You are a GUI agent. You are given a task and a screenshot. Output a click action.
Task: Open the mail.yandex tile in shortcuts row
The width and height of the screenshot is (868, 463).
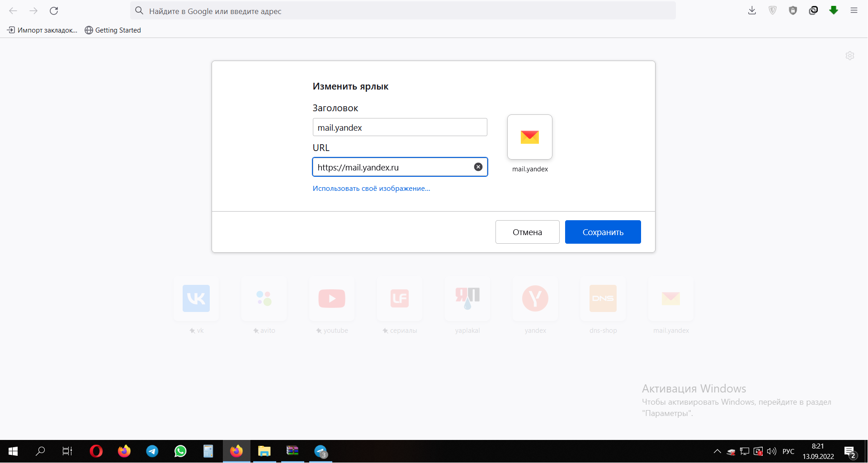[x=671, y=298]
